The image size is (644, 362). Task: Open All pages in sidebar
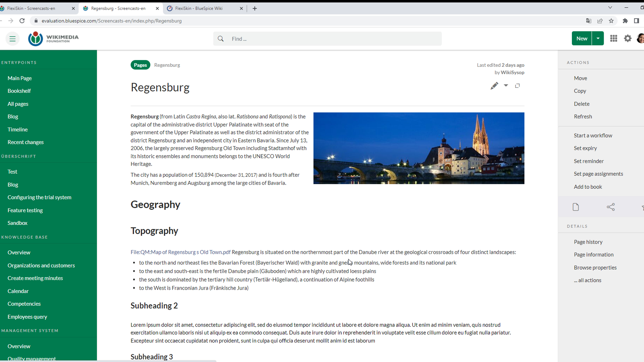pyautogui.click(x=18, y=104)
